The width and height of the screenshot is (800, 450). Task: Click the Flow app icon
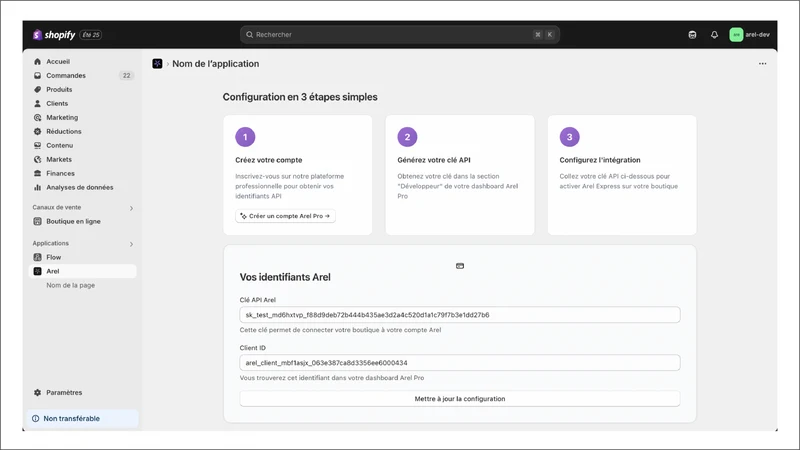coord(37,257)
